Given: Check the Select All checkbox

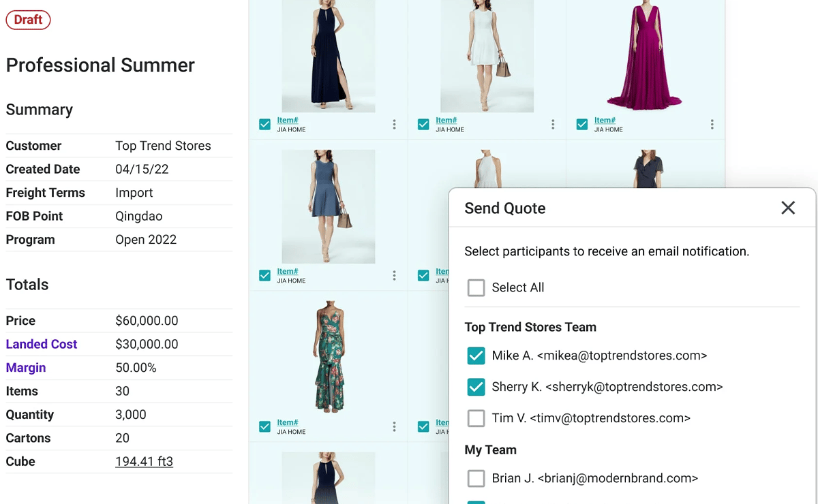Looking at the screenshot, I should point(476,287).
